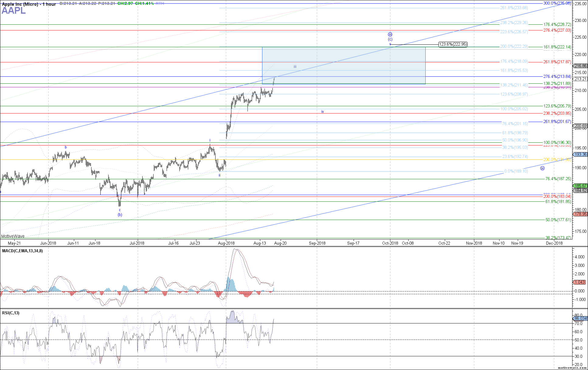Click the '(c)' wave label near Oct-2018

(390, 39)
